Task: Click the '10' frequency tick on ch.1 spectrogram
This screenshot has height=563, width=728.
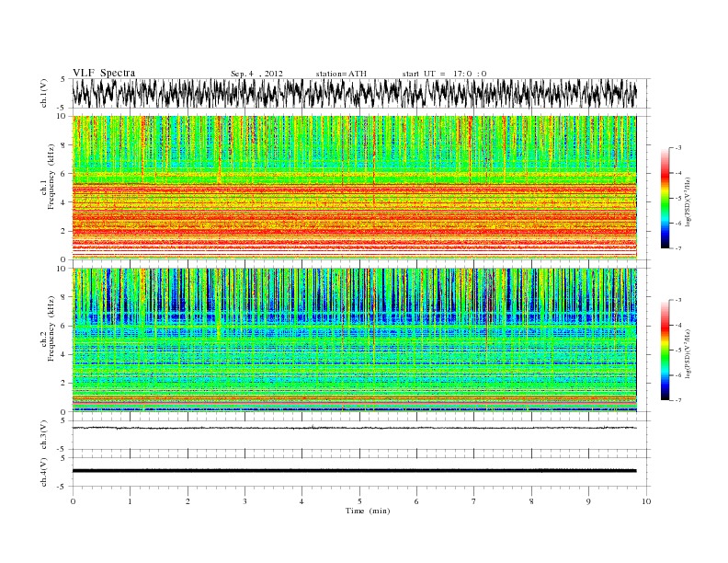Action: click(x=63, y=116)
